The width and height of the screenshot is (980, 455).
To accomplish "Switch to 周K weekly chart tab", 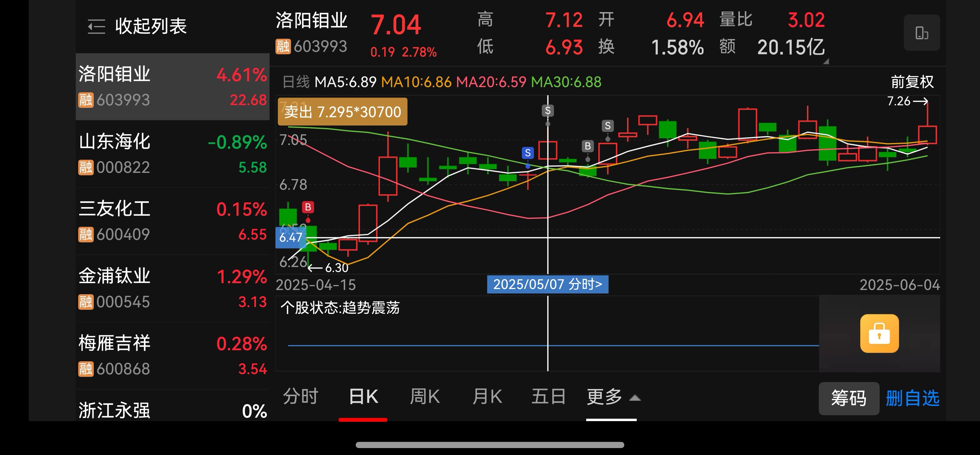I will coord(425,397).
